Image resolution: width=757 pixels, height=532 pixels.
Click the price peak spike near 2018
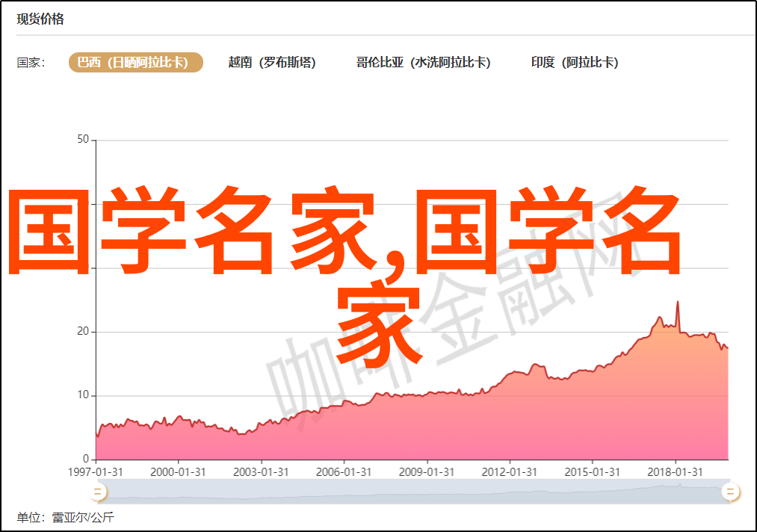(x=678, y=302)
